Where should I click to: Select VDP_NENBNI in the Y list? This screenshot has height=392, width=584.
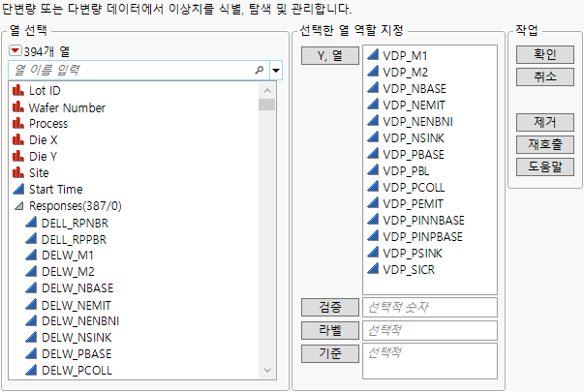click(x=417, y=121)
